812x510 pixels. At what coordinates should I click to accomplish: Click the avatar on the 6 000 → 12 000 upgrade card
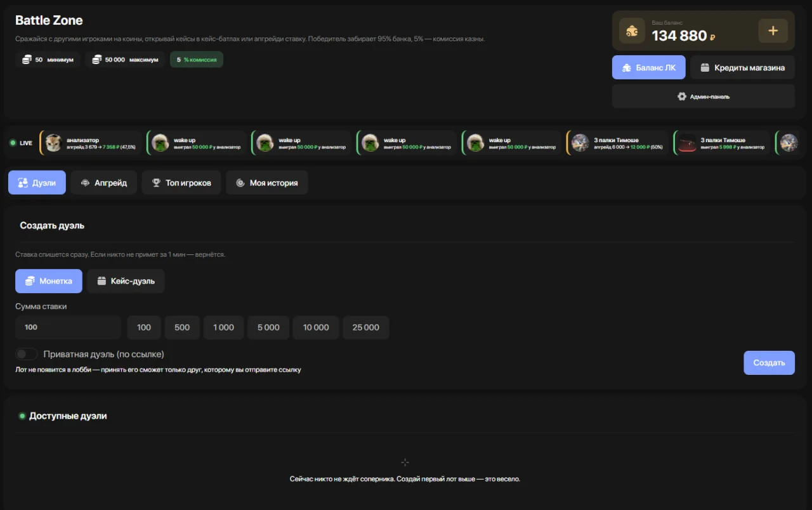click(x=580, y=143)
